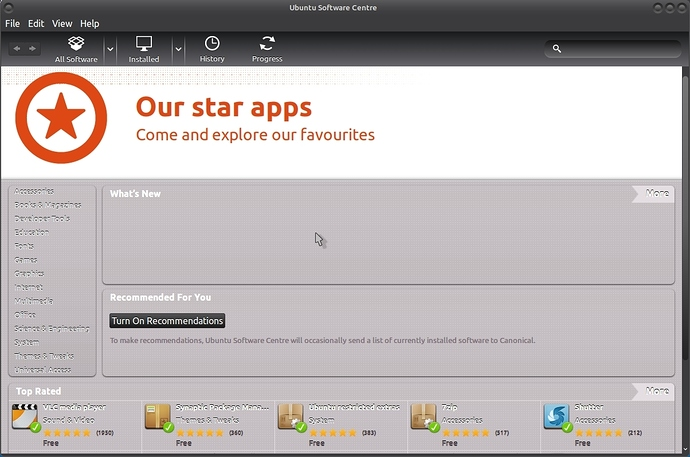Open the Edit menu
This screenshot has width=690, height=457.
36,24
